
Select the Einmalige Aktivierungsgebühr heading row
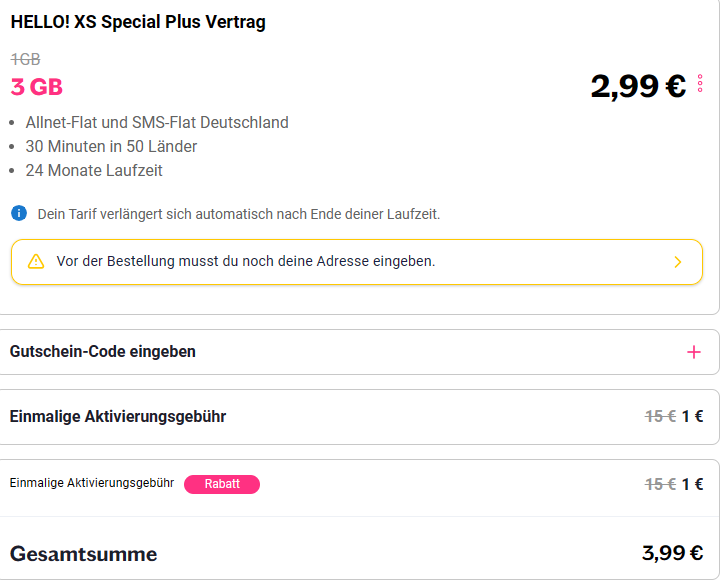[x=359, y=417]
